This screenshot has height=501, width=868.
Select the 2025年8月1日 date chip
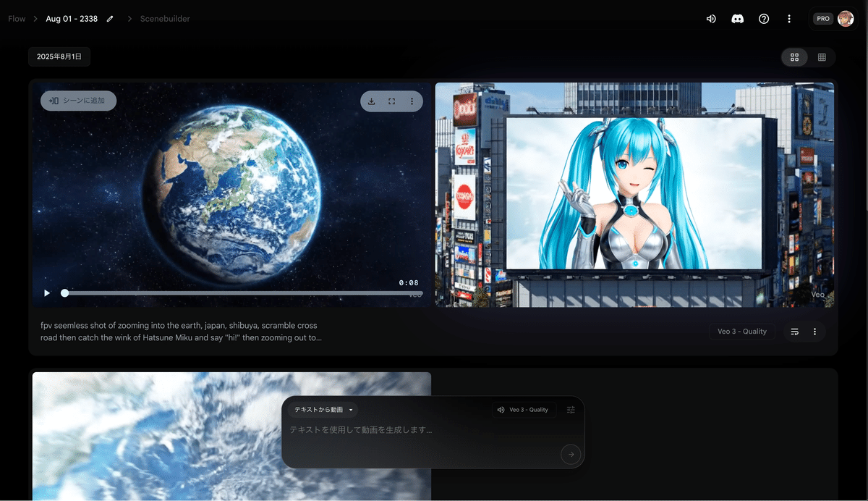(59, 56)
